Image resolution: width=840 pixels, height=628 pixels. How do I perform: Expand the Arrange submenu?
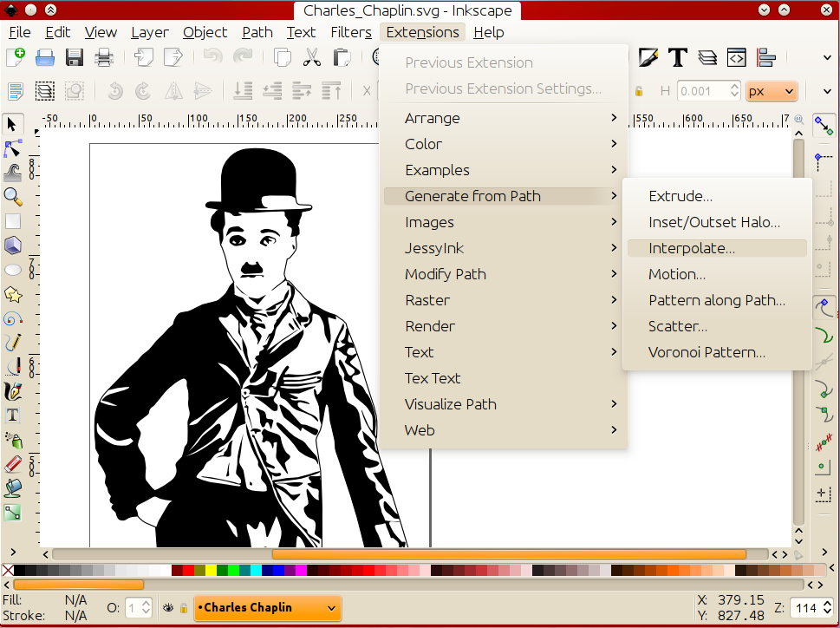pos(505,118)
